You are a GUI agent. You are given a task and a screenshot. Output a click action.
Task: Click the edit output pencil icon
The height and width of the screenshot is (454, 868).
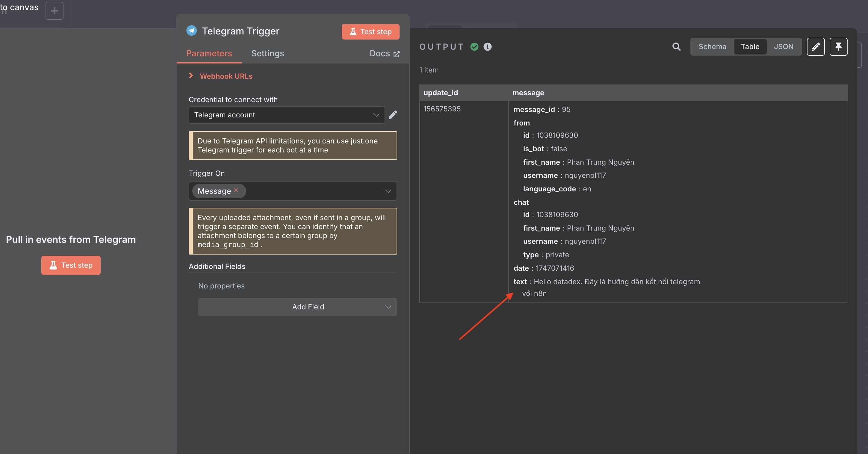pos(815,47)
